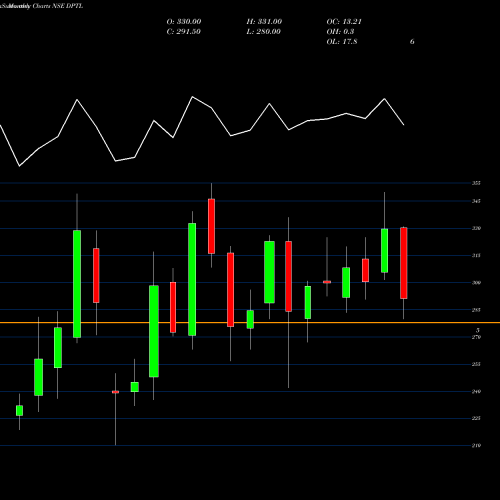Click the 210 price axis label
The width and height of the screenshot is (500, 500).
tap(476, 445)
